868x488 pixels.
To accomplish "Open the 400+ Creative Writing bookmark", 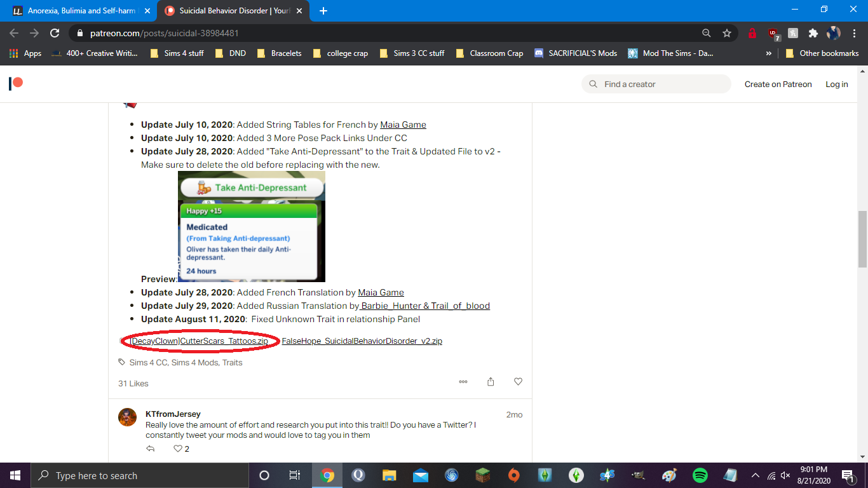I will (94, 53).
